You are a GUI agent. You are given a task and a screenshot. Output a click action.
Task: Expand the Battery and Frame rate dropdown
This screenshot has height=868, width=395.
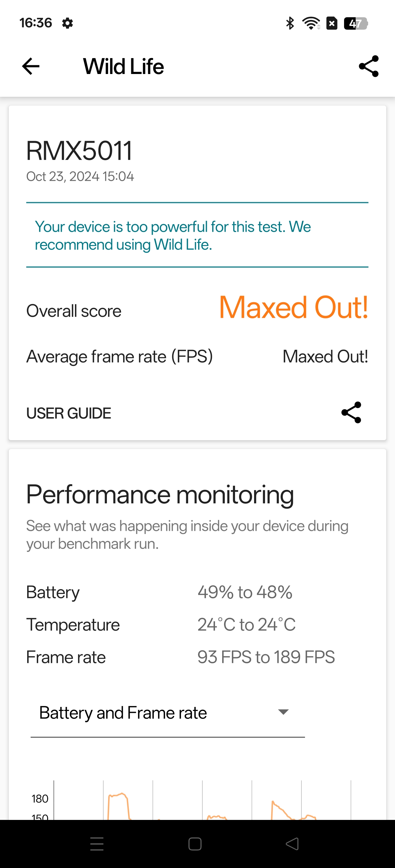tap(167, 712)
